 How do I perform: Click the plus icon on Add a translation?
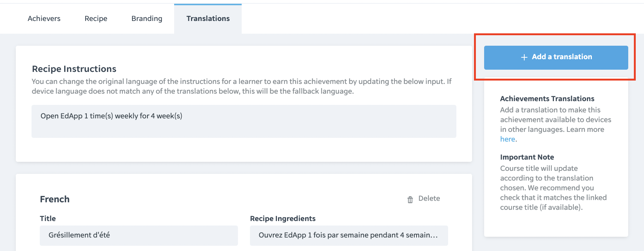524,57
